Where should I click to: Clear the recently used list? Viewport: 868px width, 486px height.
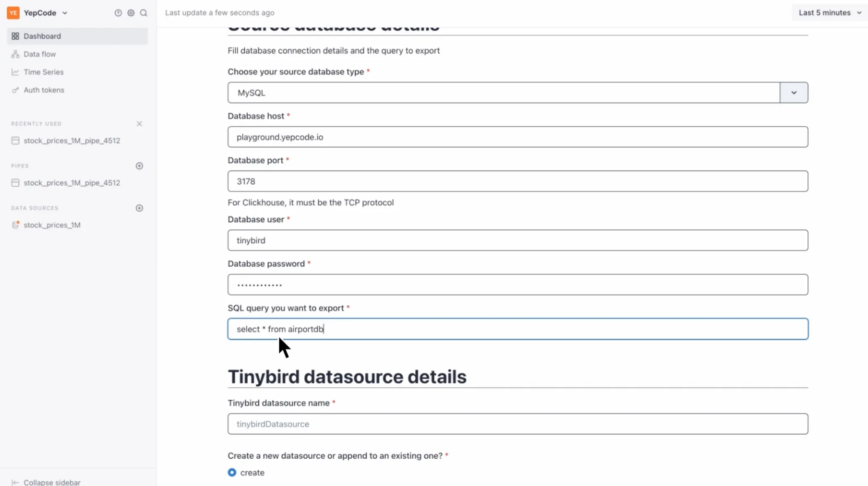(140, 124)
